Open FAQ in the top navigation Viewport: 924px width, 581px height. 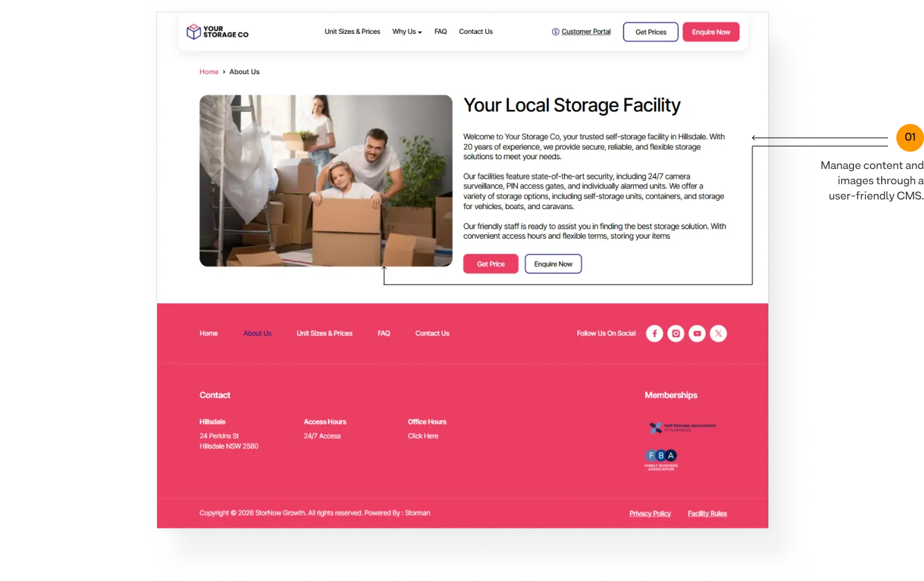pos(441,32)
